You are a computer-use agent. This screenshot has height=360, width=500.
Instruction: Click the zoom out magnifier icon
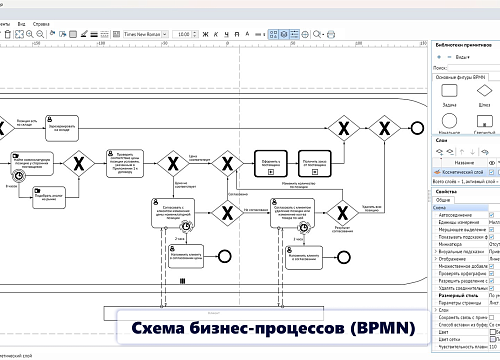point(40,34)
